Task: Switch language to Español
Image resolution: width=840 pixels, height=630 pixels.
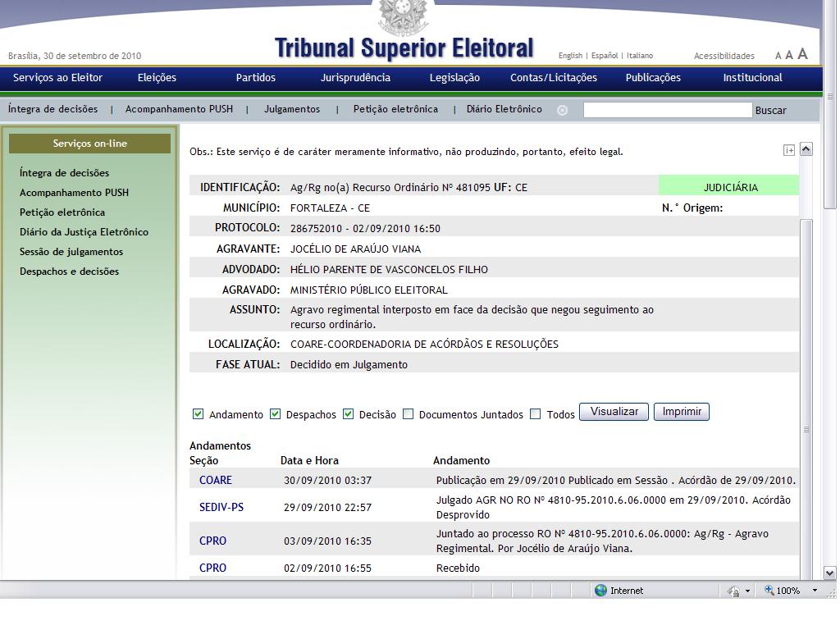Action: click(605, 56)
